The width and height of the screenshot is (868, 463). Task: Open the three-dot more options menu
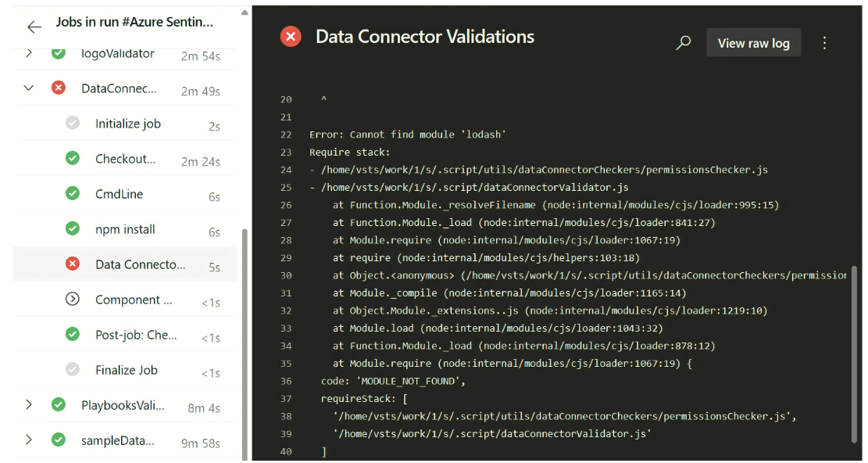(x=824, y=43)
